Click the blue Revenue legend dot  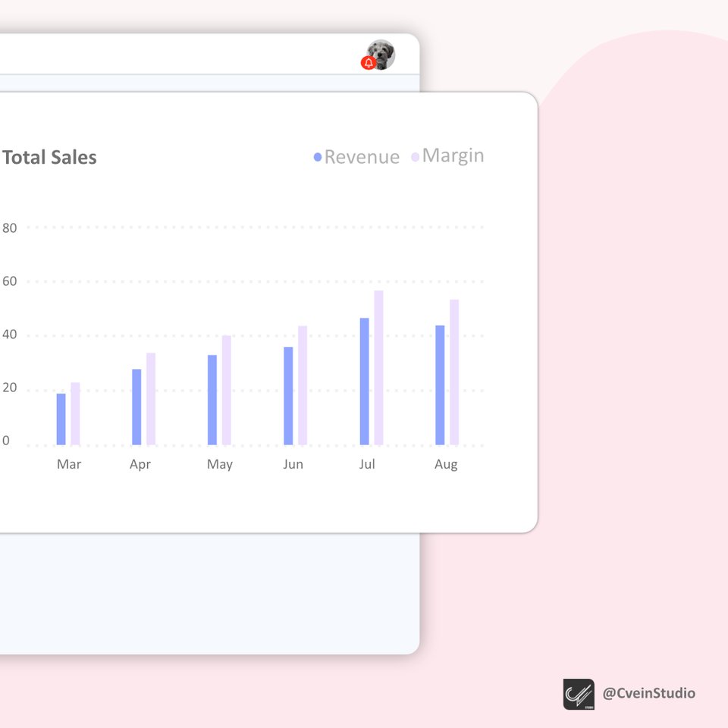click(317, 156)
